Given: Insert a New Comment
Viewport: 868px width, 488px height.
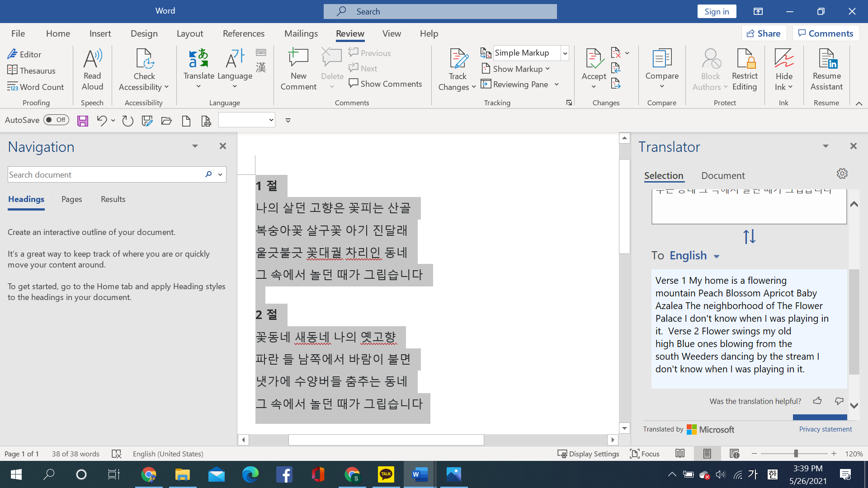Looking at the screenshot, I should [x=298, y=70].
